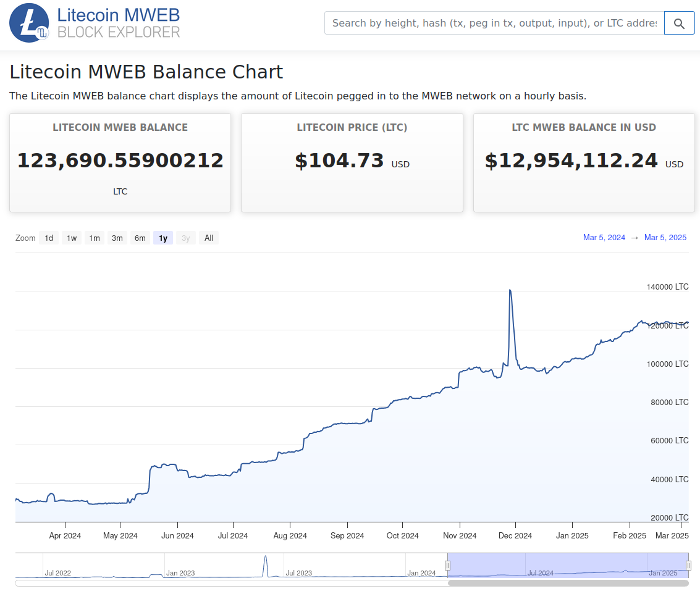The height and width of the screenshot is (594, 700).
Task: Click the Litecoin price $104.73
Action: click(339, 161)
